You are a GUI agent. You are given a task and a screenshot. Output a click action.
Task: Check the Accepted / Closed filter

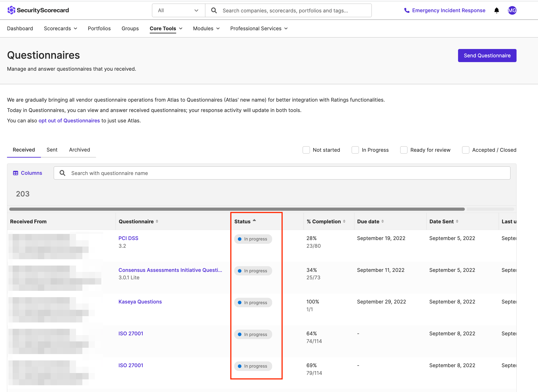[x=466, y=150]
